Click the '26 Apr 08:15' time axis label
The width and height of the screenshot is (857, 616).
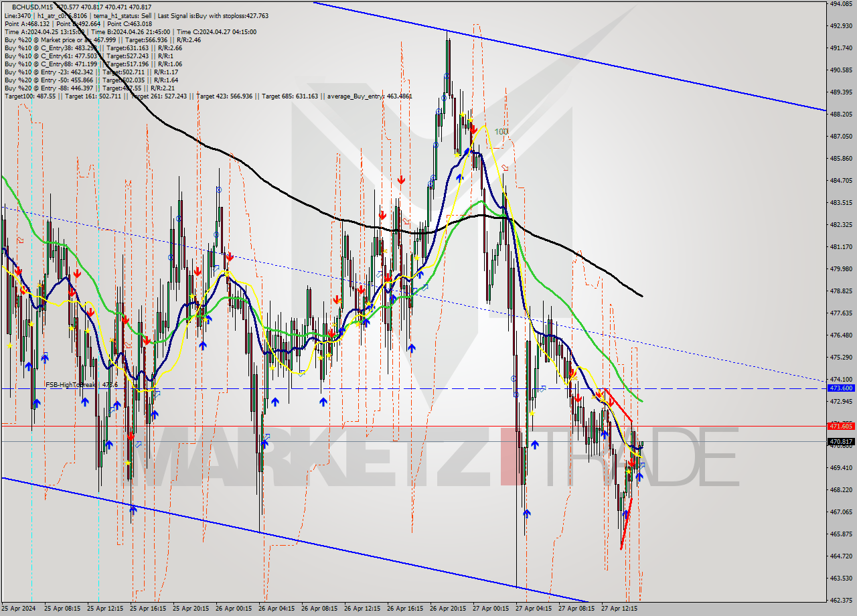[x=319, y=609]
